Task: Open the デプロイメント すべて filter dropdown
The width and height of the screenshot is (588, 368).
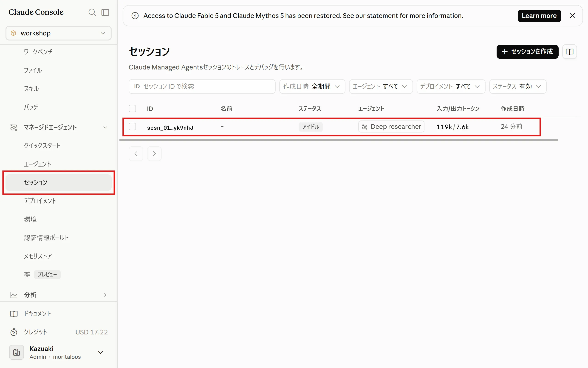Action: pos(451,86)
